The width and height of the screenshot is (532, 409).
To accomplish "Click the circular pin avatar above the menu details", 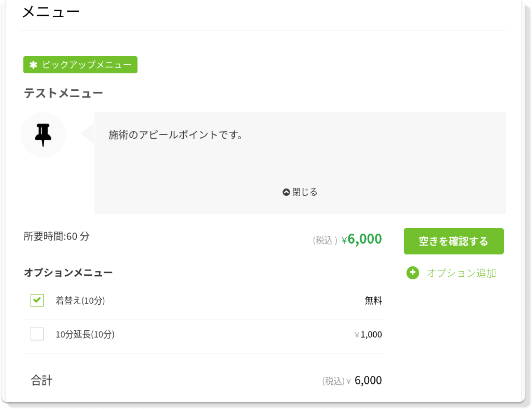I will 43,135.
